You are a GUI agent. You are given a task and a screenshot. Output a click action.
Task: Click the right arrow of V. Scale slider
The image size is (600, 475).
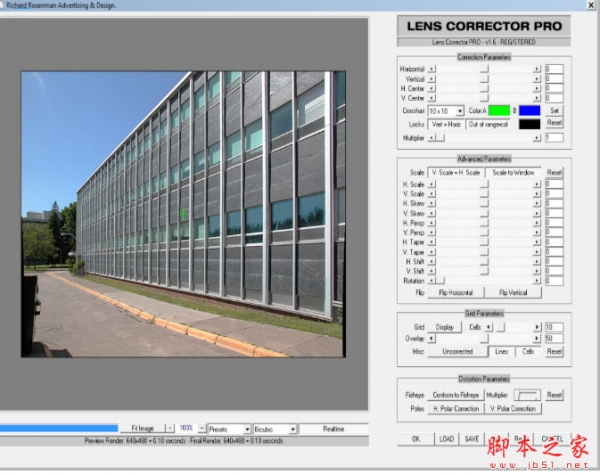click(x=536, y=194)
